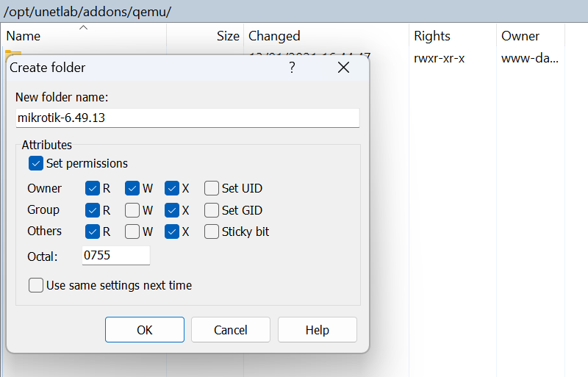
Task: Sort file list by Owner column
Action: (531, 35)
